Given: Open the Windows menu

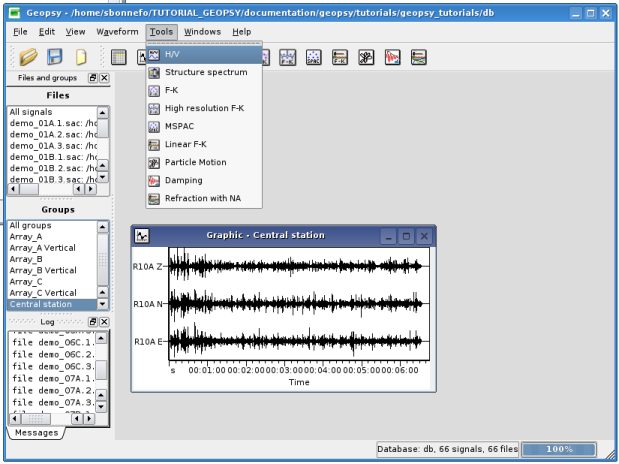Looking at the screenshot, I should click(202, 32).
